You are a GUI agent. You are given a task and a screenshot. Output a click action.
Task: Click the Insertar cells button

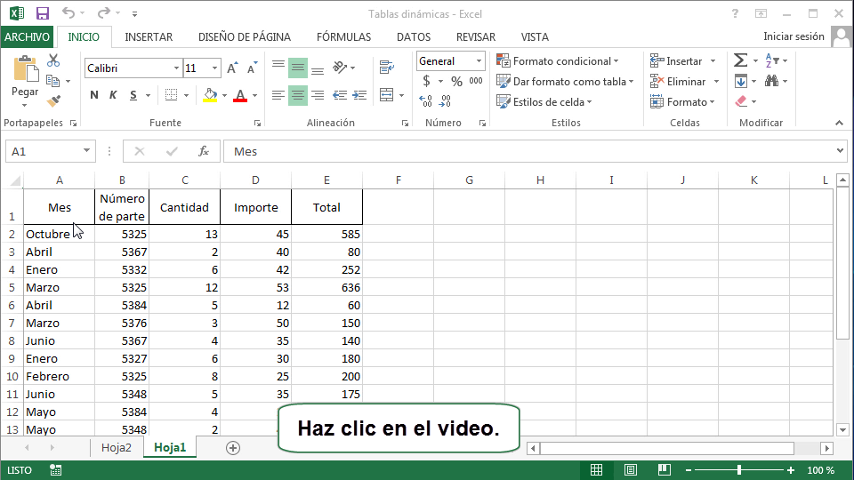[x=684, y=61]
